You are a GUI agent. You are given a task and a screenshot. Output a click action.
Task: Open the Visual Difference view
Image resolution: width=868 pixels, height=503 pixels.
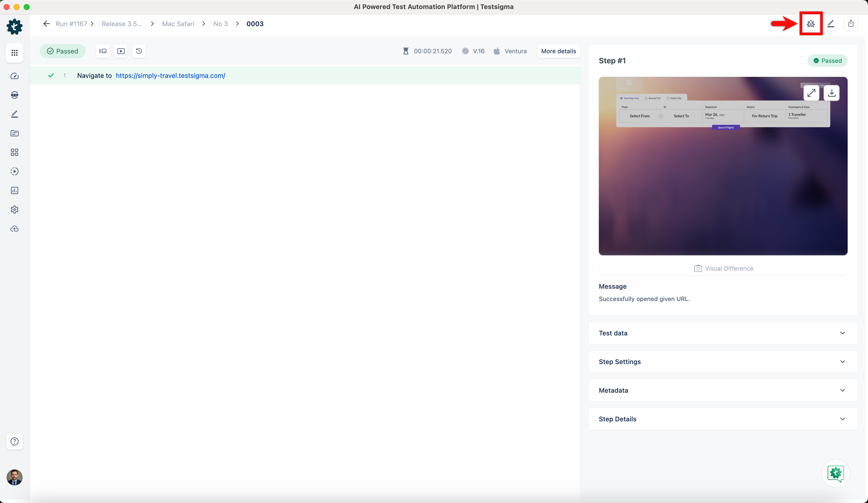[723, 268]
